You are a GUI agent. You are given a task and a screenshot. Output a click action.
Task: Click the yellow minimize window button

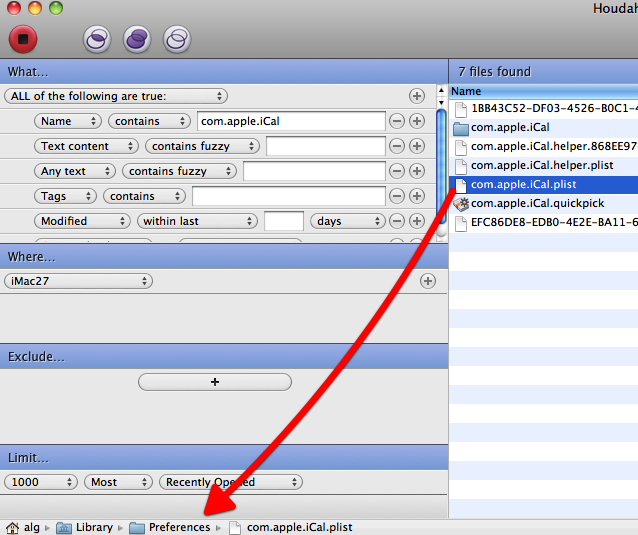(x=35, y=8)
